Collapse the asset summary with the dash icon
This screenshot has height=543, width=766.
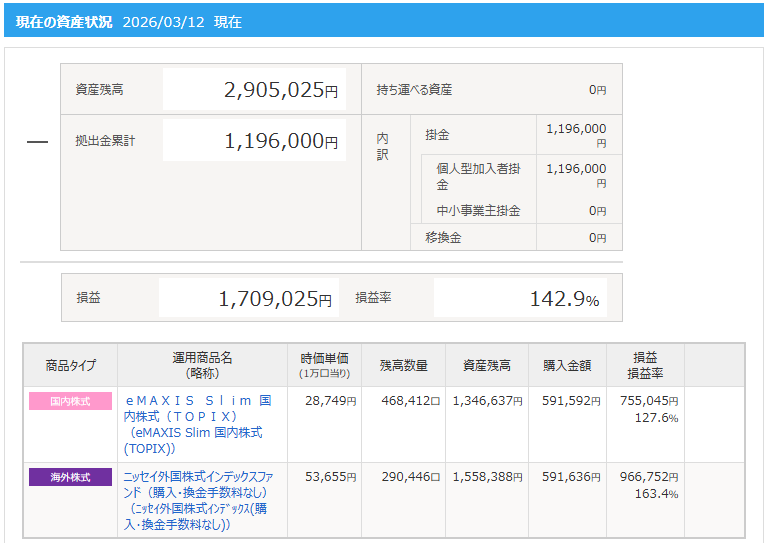(37, 142)
